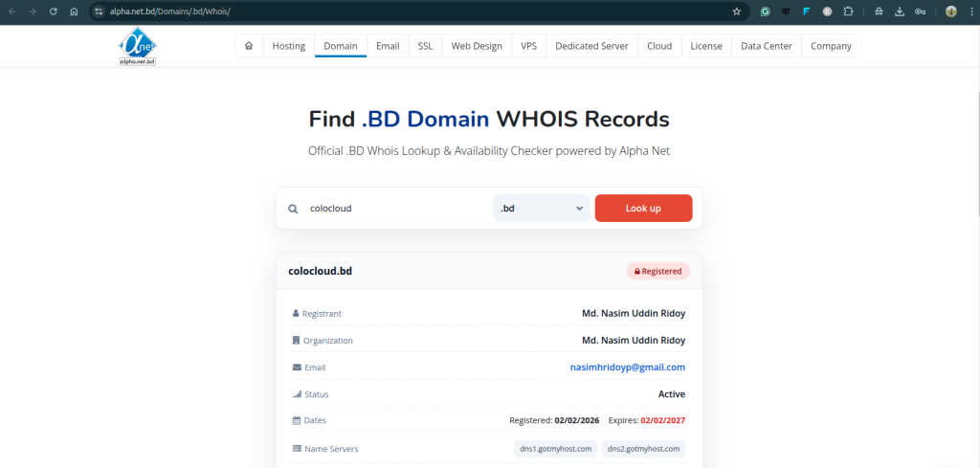The height and width of the screenshot is (468, 980).
Task: Reload the current page
Action: point(54,11)
